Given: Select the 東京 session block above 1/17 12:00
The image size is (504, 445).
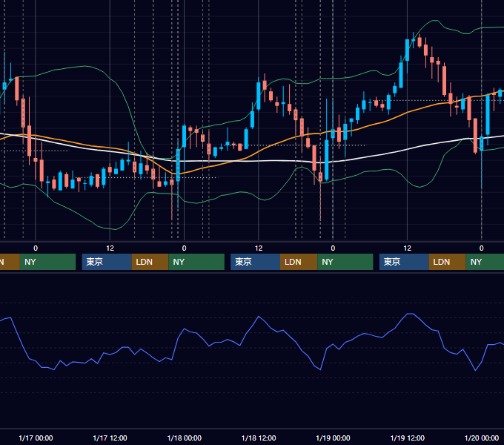Looking at the screenshot, I should click(x=107, y=262).
